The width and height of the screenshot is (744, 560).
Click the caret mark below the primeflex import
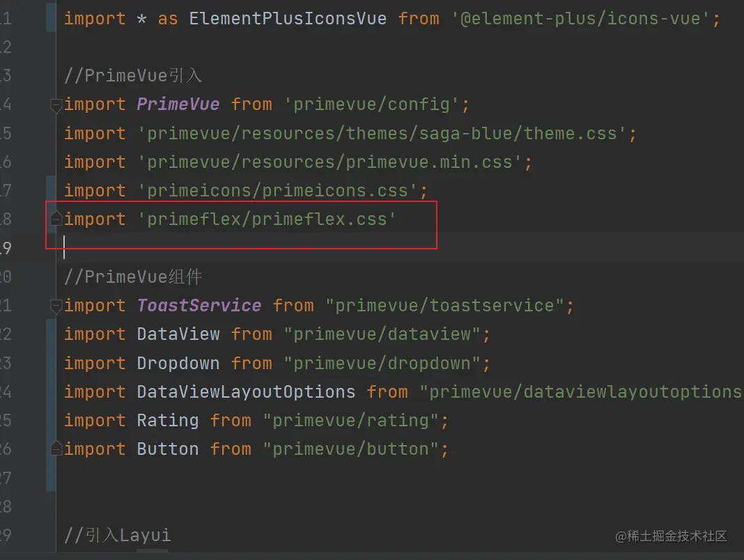tap(64, 247)
